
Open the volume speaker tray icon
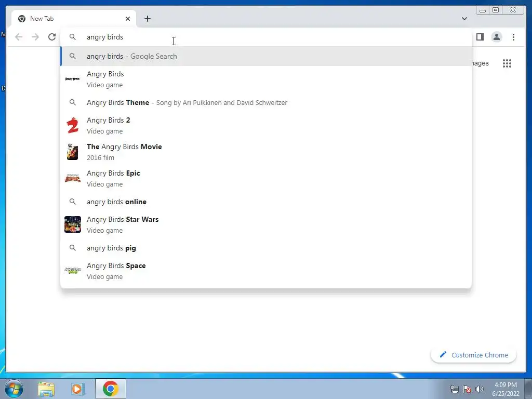click(x=480, y=389)
